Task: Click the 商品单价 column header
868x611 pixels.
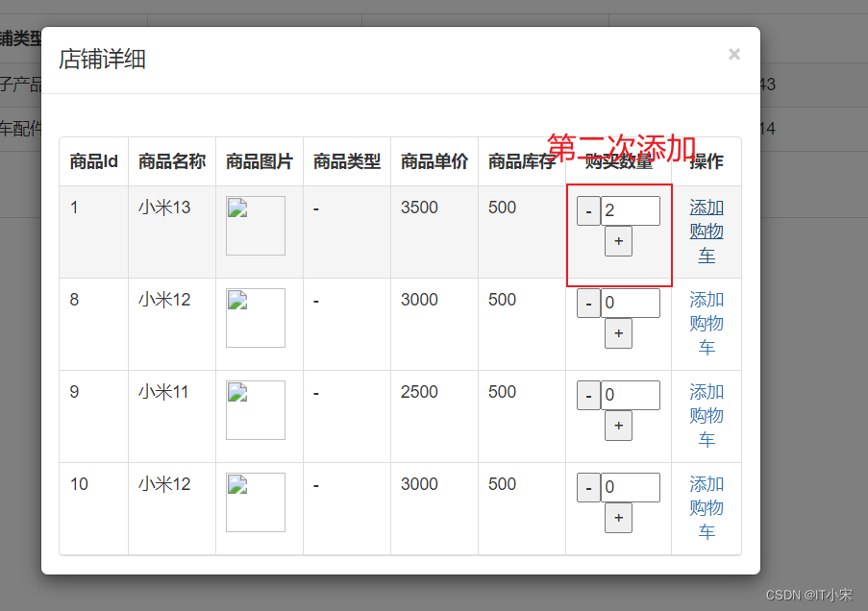Action: point(434,160)
